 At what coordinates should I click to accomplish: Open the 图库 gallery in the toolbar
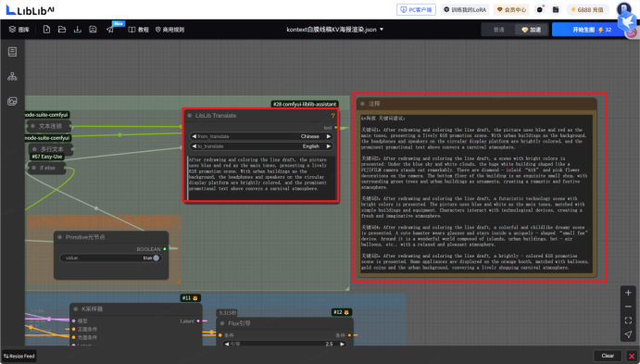pyautogui.click(x=19, y=30)
